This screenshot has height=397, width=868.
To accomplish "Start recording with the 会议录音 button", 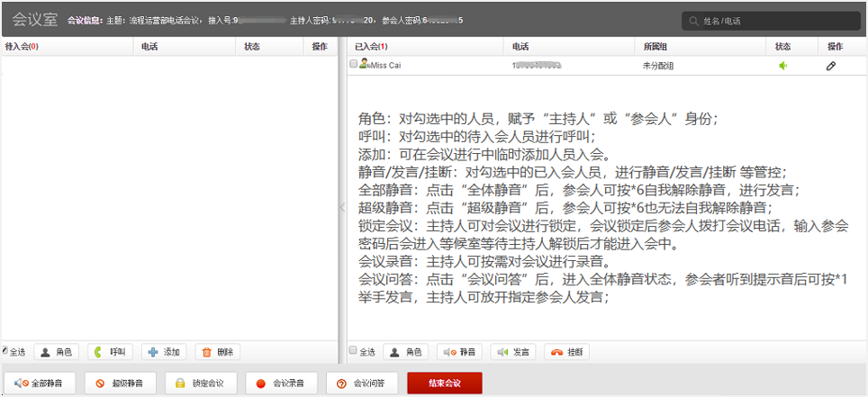I will [280, 383].
